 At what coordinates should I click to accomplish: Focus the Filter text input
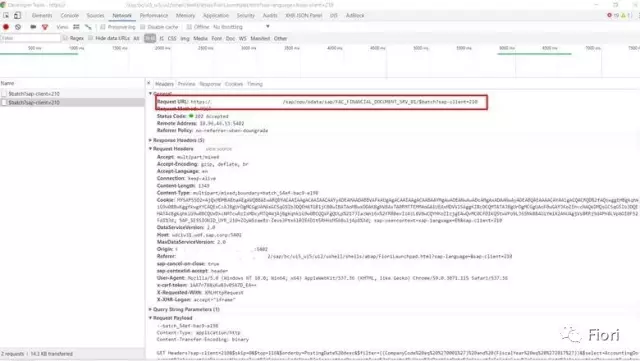[x=30, y=38]
